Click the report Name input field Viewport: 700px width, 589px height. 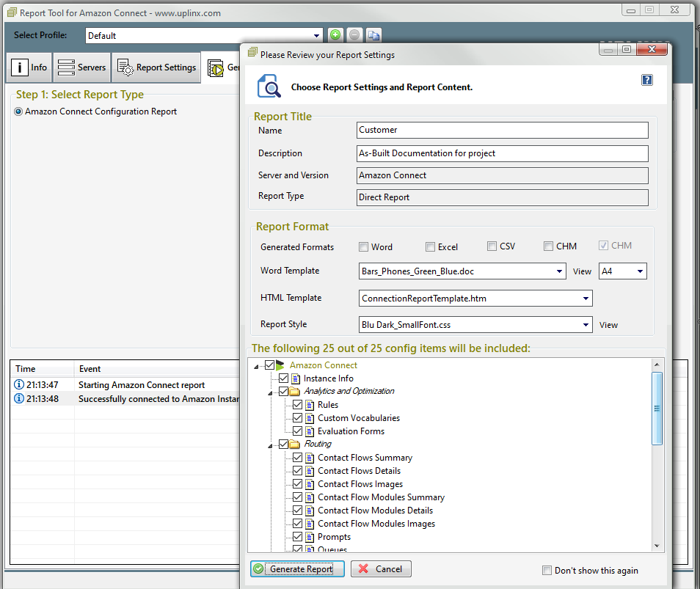point(502,131)
